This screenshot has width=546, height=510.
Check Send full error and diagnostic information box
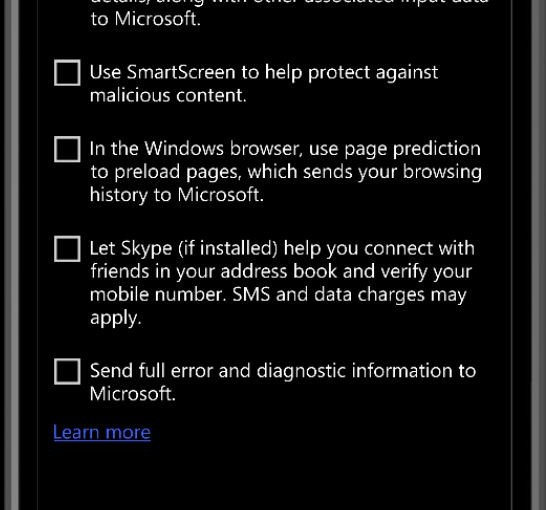(x=67, y=371)
